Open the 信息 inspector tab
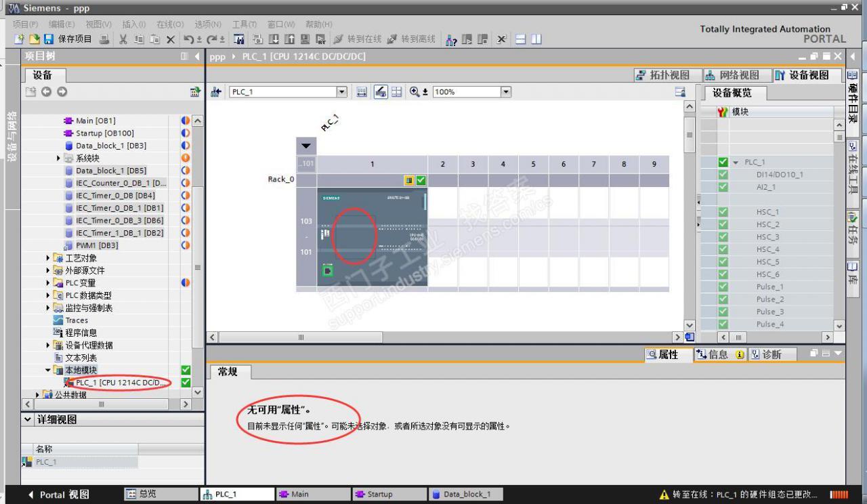The height and width of the screenshot is (504, 867). pyautogui.click(x=719, y=354)
